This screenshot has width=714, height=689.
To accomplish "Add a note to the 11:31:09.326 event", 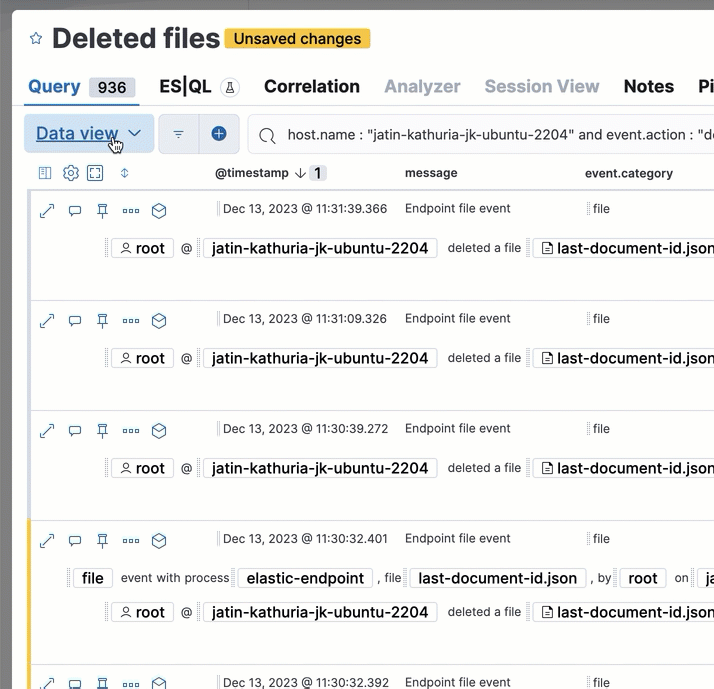I will (75, 321).
